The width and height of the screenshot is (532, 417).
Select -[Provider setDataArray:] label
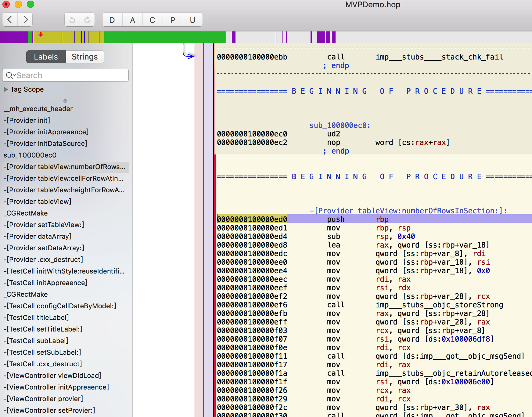(44, 248)
